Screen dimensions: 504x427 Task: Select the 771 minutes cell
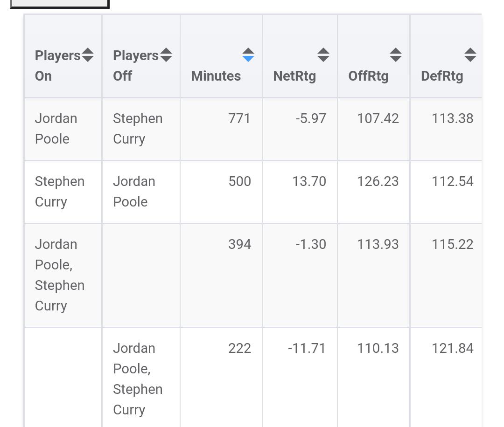coord(239,118)
